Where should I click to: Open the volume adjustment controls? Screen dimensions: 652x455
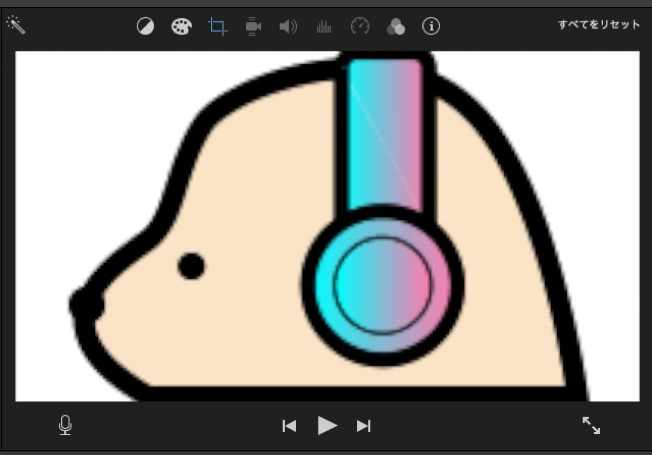point(288,27)
